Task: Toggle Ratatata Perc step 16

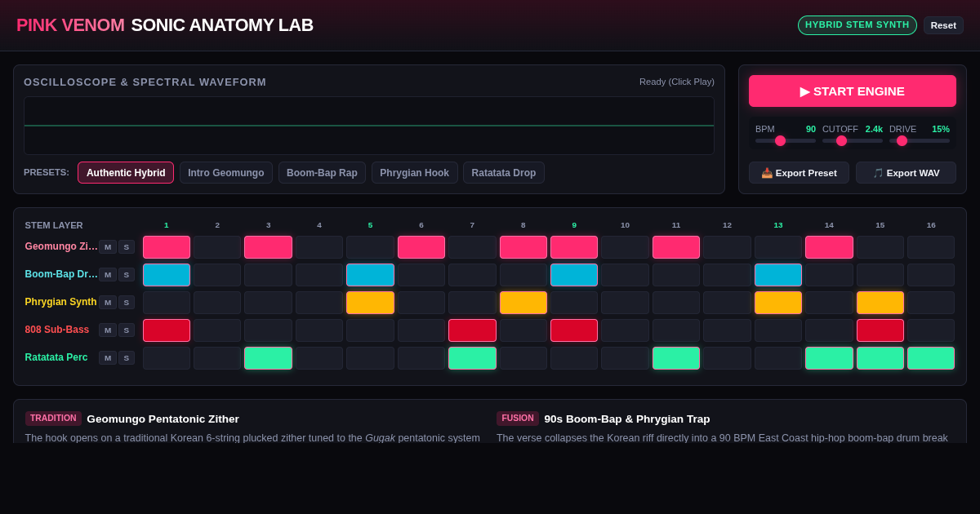Action: (x=931, y=358)
